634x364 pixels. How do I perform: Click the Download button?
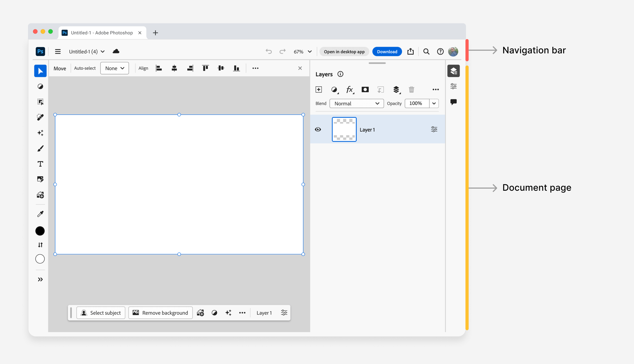[x=387, y=52]
